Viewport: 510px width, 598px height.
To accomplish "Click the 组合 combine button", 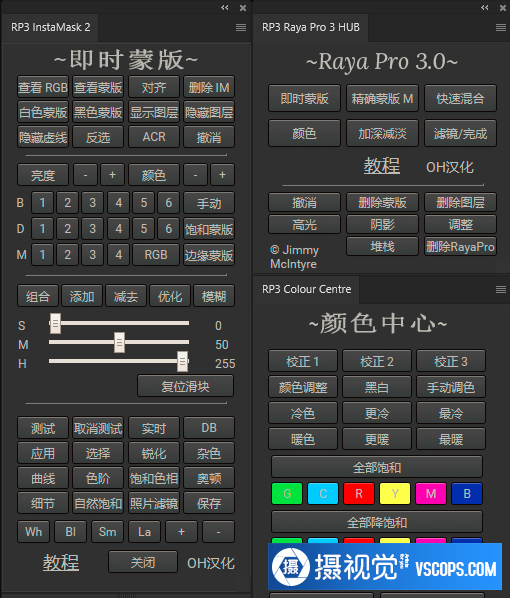I will click(x=38, y=296).
